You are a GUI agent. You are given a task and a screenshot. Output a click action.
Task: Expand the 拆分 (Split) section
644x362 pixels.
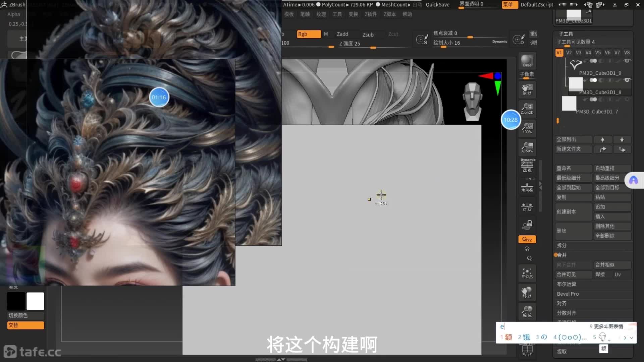[562, 245]
